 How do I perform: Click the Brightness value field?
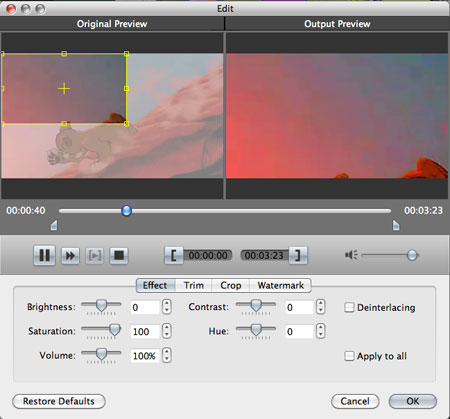pos(145,307)
